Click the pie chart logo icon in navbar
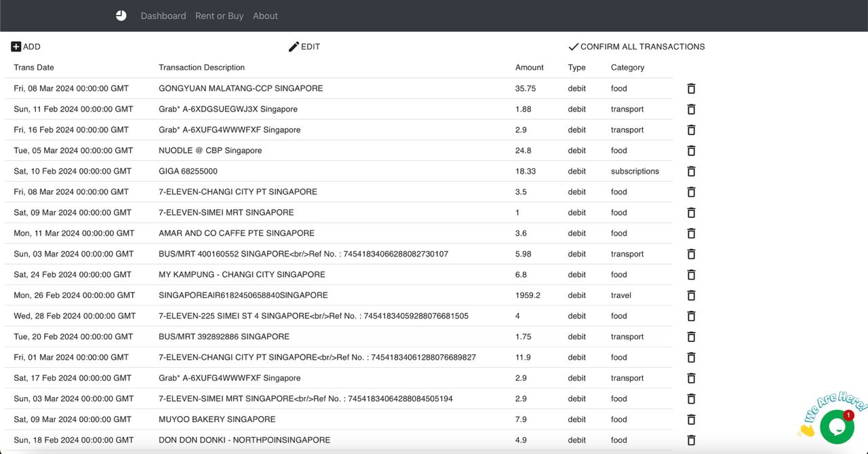 click(121, 16)
